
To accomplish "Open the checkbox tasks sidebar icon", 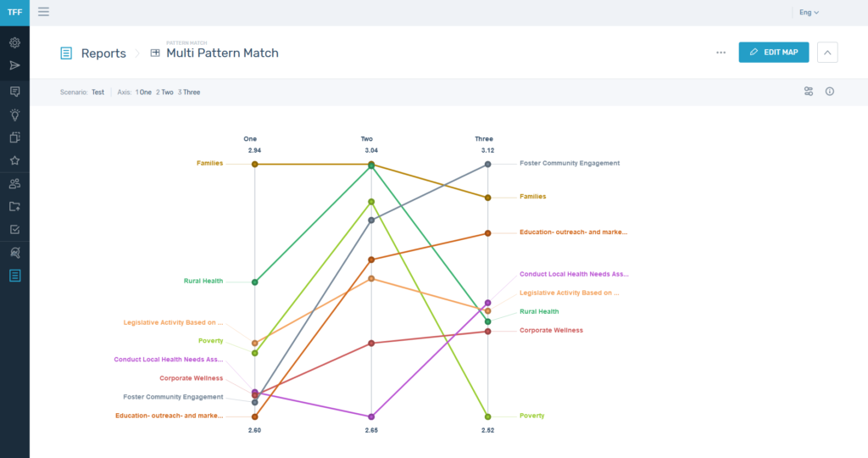I will (x=14, y=229).
